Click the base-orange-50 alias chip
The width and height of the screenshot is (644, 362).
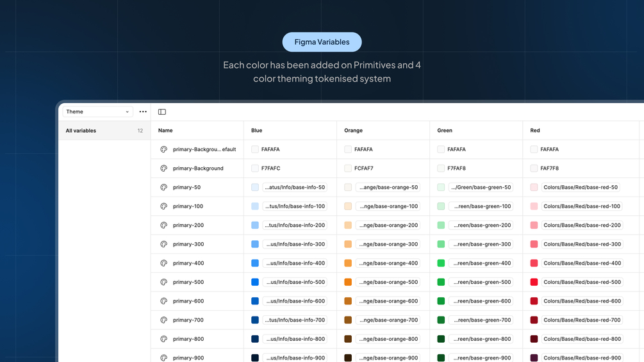[x=388, y=187]
